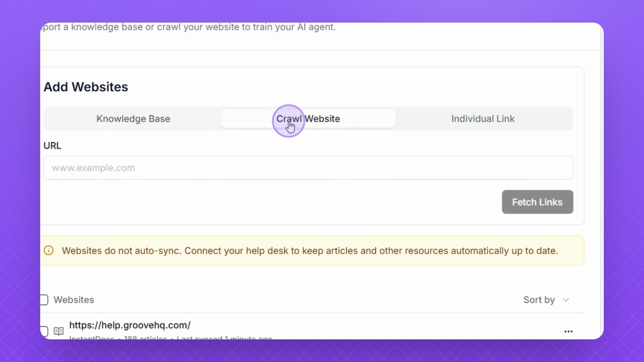Click the book icon beside help.groovehq.com
This screenshot has height=362, width=644.
coord(59,331)
